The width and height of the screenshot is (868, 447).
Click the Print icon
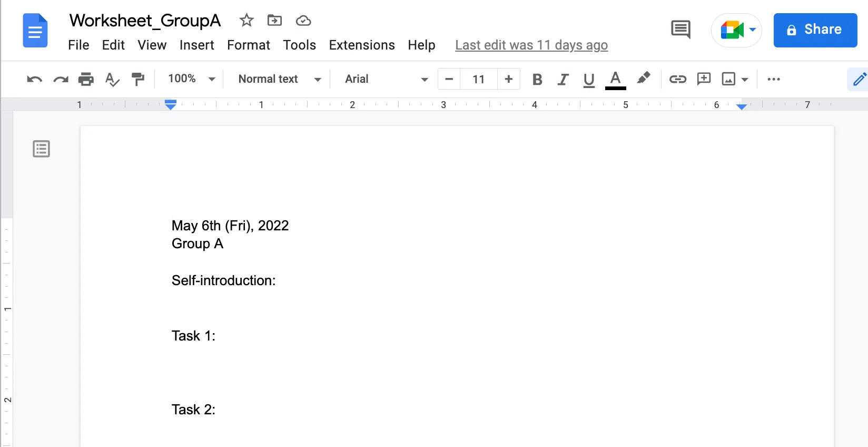[x=86, y=80]
